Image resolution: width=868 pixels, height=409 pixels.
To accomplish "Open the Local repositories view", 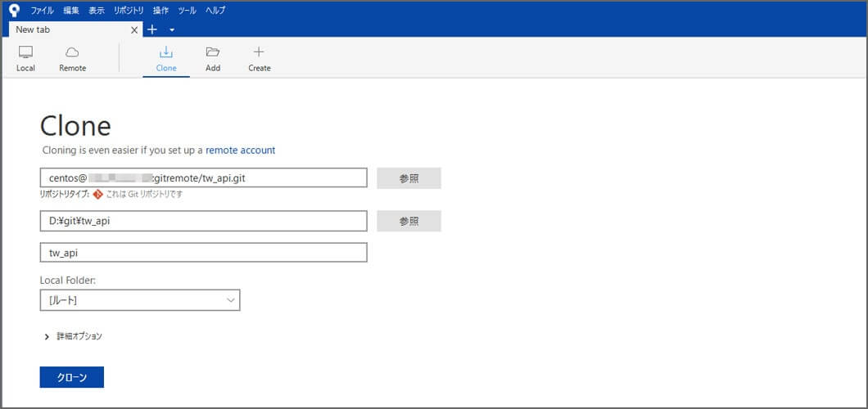I will [25, 58].
